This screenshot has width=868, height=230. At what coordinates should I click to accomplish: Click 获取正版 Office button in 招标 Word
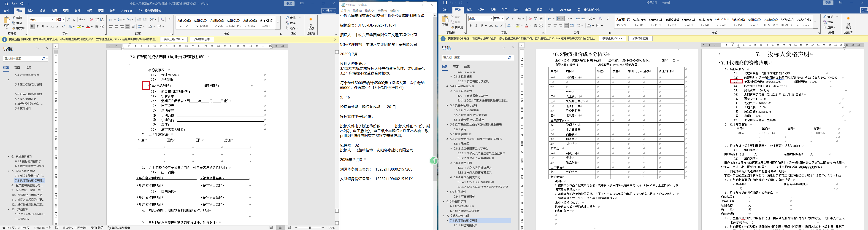point(174,39)
